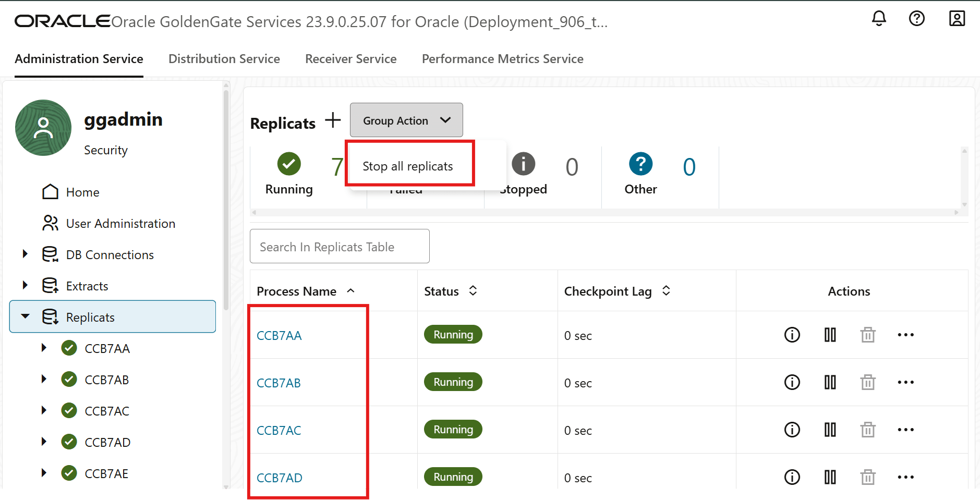The image size is (980, 500).
Task: Open the help icon in the top bar
Action: (917, 18)
